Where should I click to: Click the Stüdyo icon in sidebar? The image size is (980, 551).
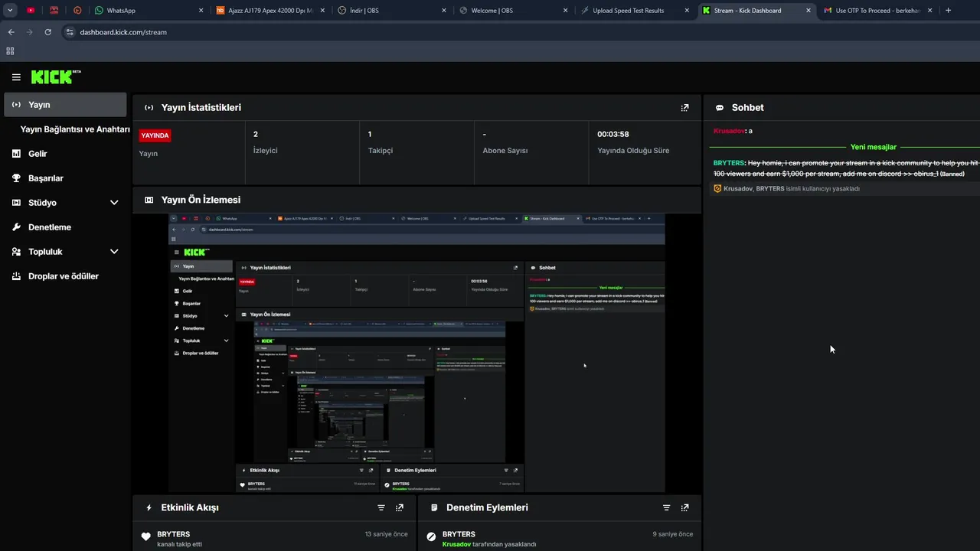click(16, 203)
